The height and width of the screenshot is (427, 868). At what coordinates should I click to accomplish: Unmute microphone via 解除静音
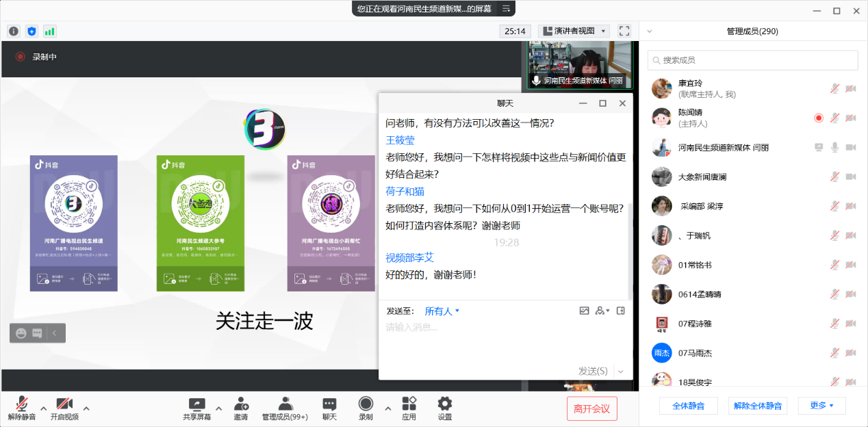click(22, 404)
